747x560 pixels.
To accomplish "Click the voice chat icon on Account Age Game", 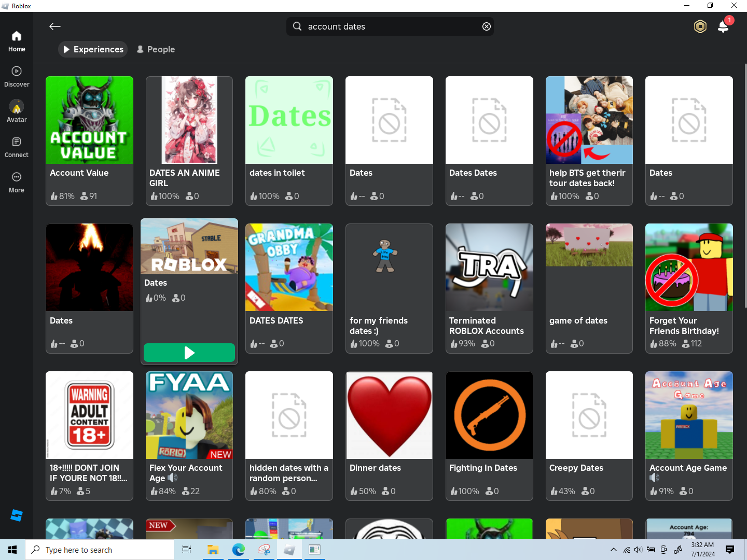I will pyautogui.click(x=655, y=478).
